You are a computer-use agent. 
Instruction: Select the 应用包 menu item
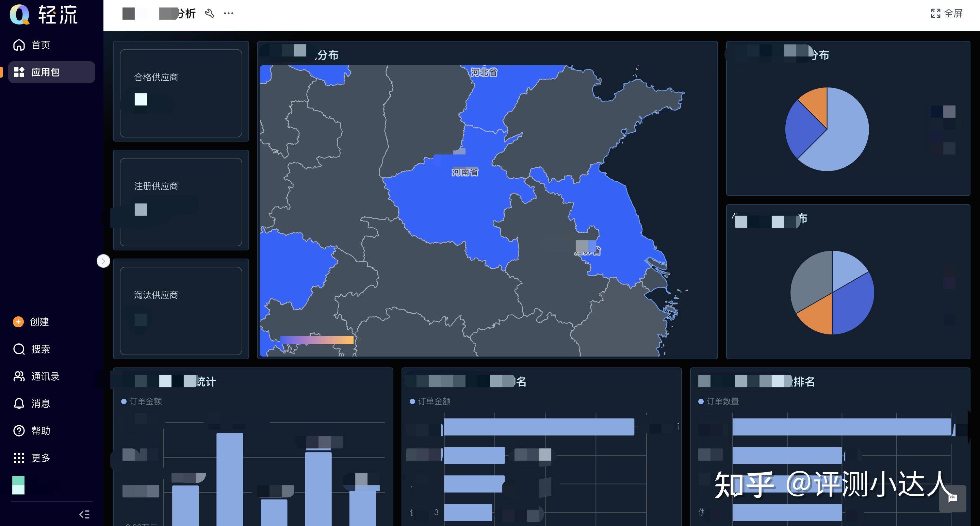point(52,72)
